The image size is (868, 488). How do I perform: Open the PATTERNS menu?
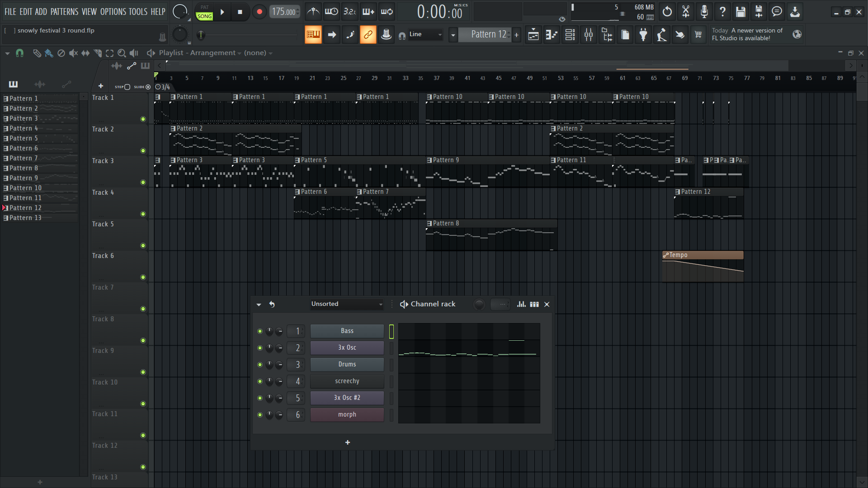click(64, 12)
